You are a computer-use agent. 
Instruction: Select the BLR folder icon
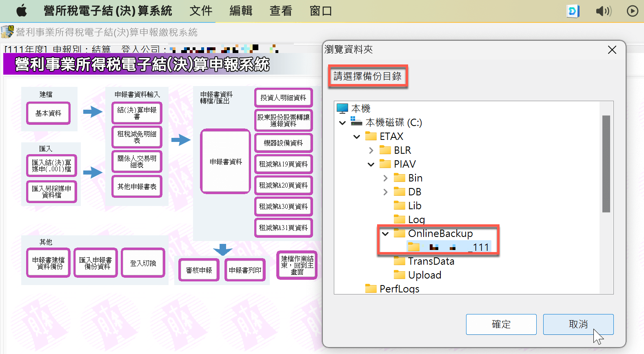pyautogui.click(x=385, y=150)
